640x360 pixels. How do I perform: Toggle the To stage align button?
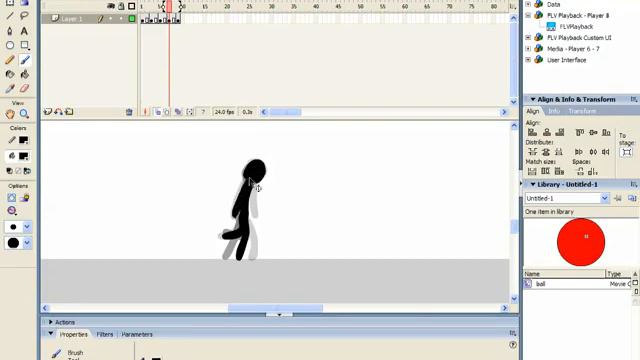pos(627,152)
